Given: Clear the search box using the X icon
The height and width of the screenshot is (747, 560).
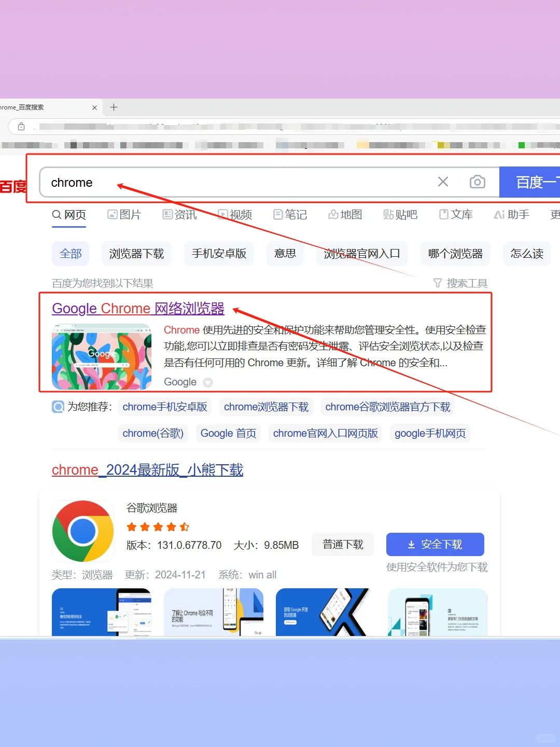Looking at the screenshot, I should point(443,182).
